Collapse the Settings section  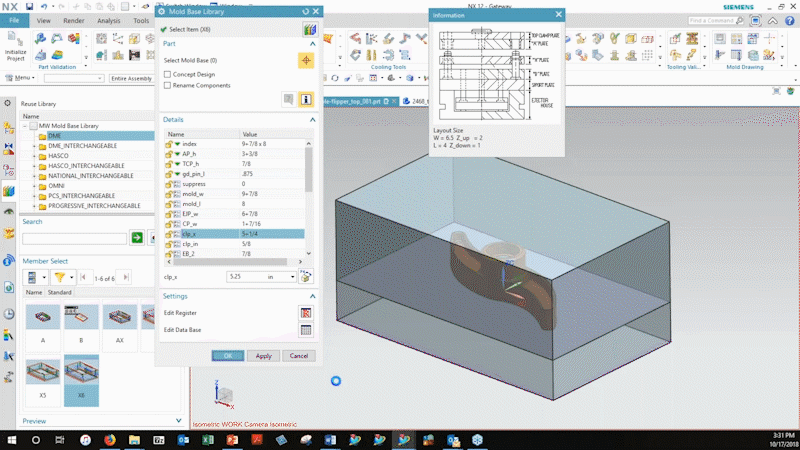pyautogui.click(x=312, y=296)
